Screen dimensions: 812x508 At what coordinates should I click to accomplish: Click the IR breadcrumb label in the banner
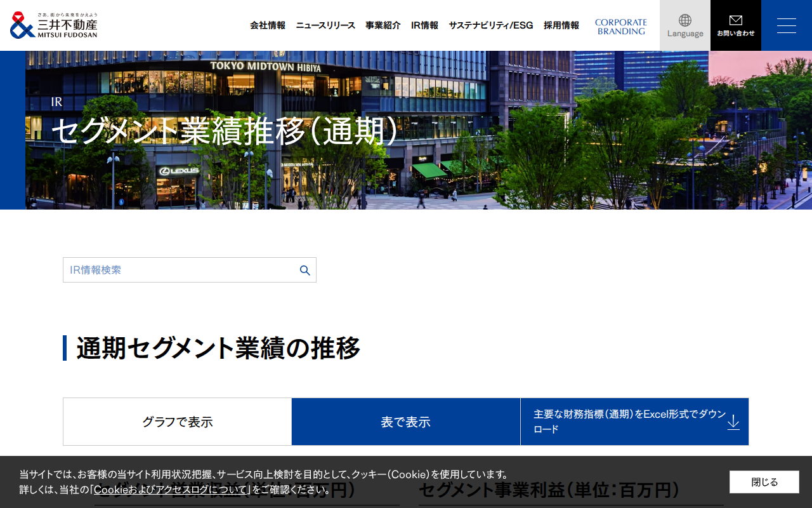56,102
